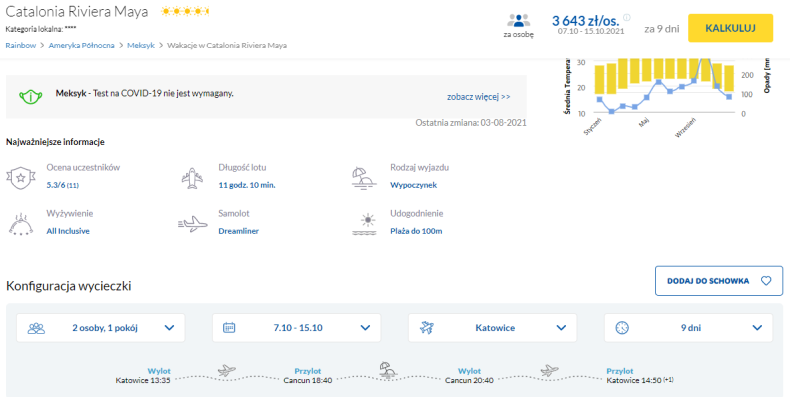Go to Rainbow breadcrumb link
The width and height of the screenshot is (790, 397).
[21, 45]
